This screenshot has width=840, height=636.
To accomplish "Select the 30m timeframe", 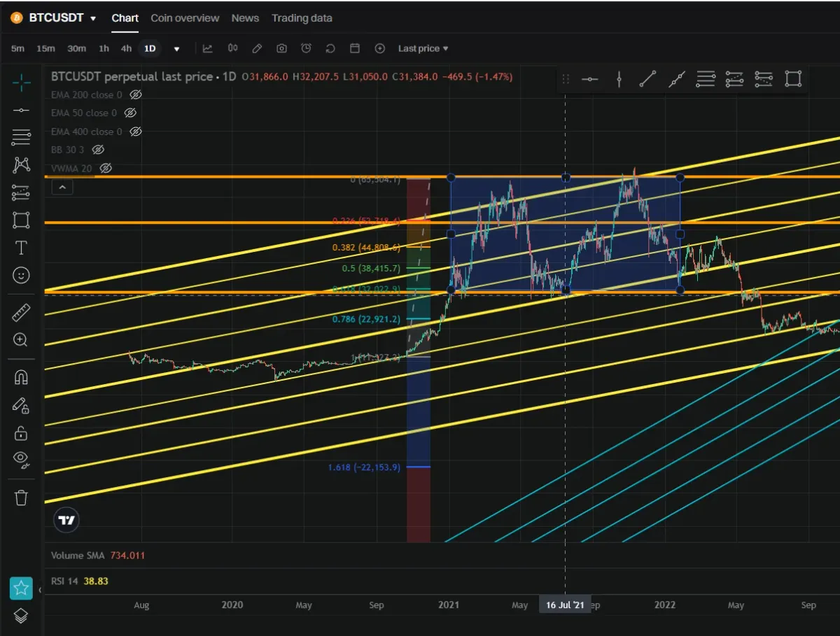I will coord(76,48).
